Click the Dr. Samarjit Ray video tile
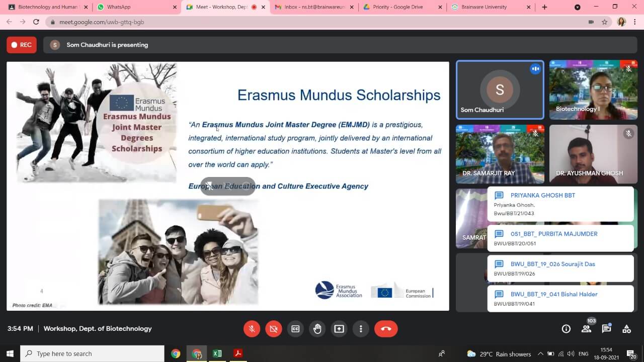 click(500, 154)
